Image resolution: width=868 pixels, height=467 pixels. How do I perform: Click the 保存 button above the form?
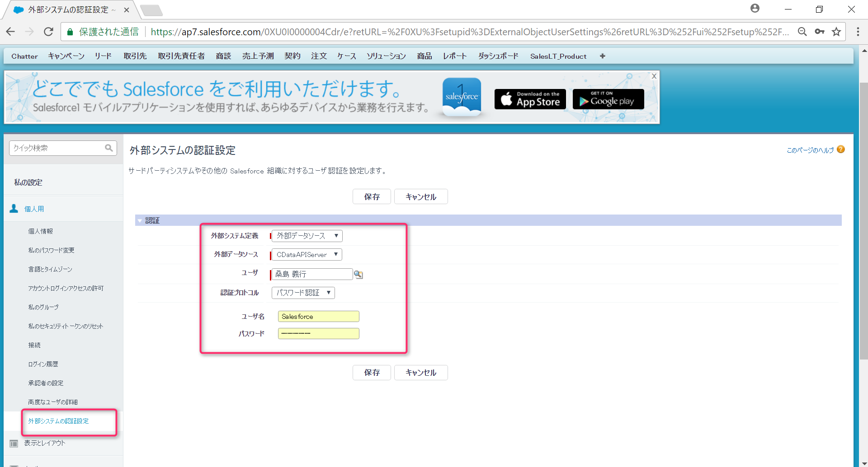371,196
